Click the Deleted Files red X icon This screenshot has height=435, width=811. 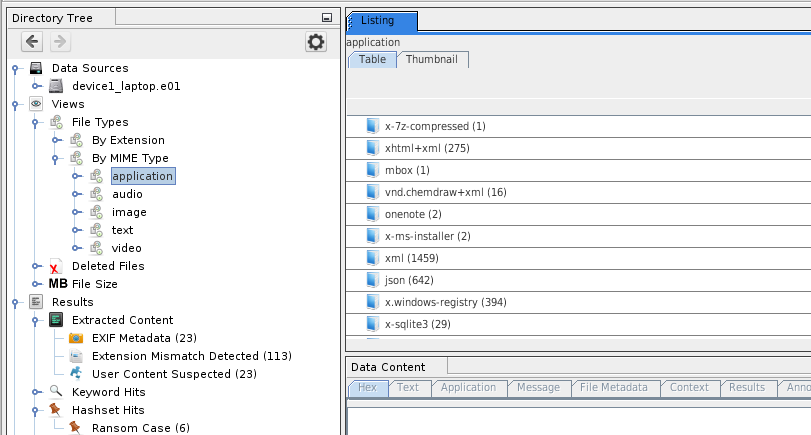pyautogui.click(x=56, y=266)
